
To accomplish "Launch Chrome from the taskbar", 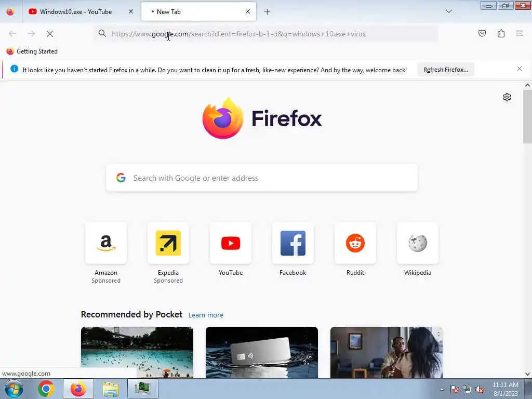I will [x=46, y=389].
